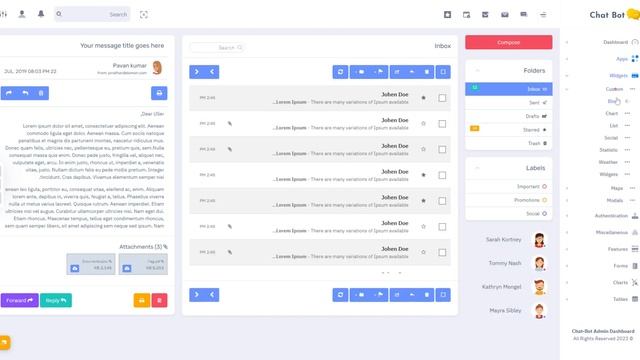Toggle the star on the first Johen Doe email

click(x=423, y=98)
